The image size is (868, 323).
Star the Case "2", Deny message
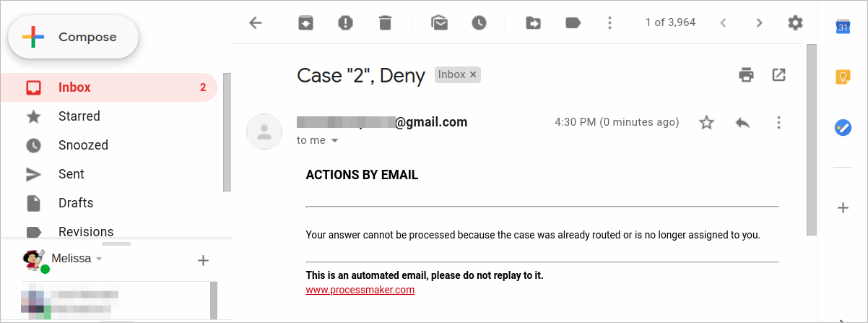tap(706, 123)
